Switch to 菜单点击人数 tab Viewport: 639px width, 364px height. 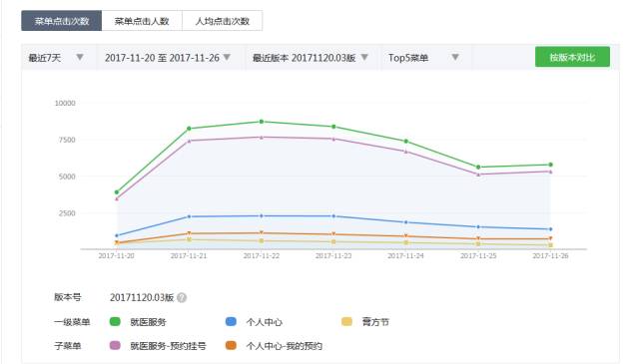pos(142,21)
